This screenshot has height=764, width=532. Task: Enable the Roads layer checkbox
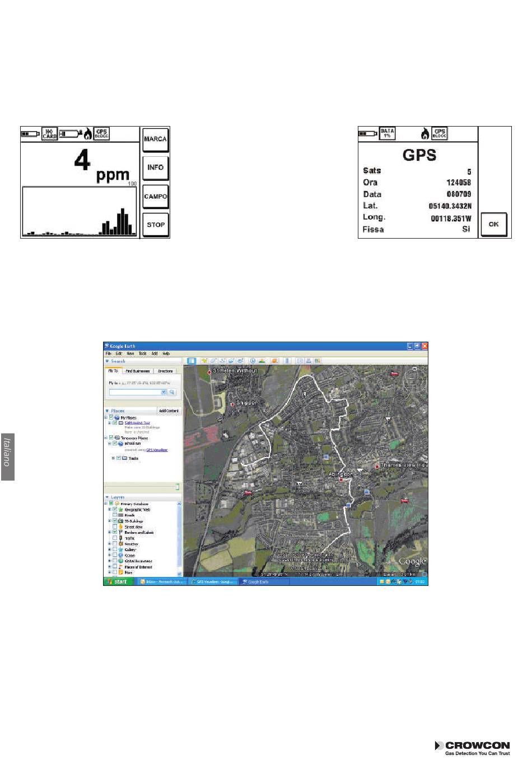coord(115,515)
